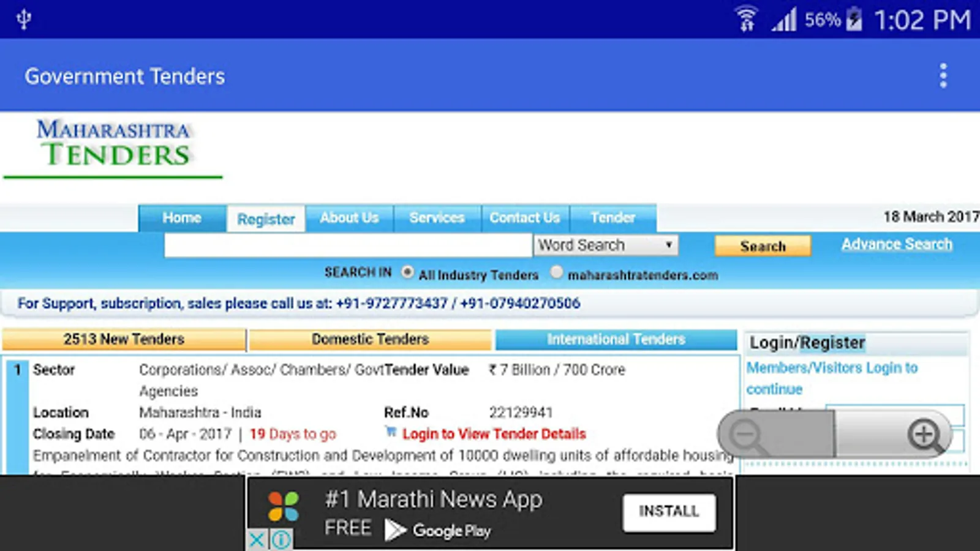The image size is (980, 551).
Task: Click Login to View Tender Details link
Action: tap(494, 434)
